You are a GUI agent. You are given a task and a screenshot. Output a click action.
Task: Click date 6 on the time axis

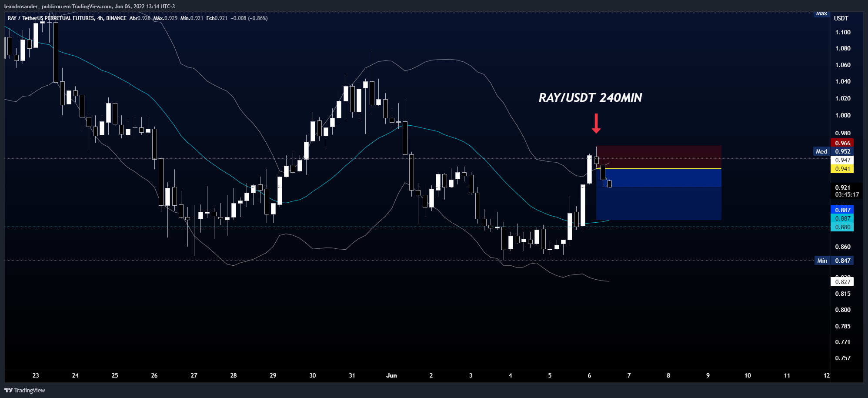(589, 375)
